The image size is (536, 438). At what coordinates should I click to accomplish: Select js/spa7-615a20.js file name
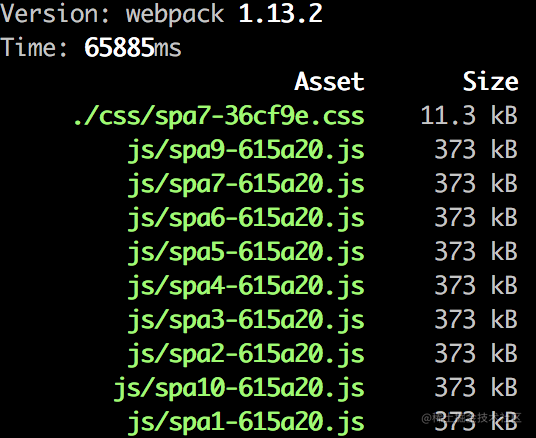click(246, 184)
